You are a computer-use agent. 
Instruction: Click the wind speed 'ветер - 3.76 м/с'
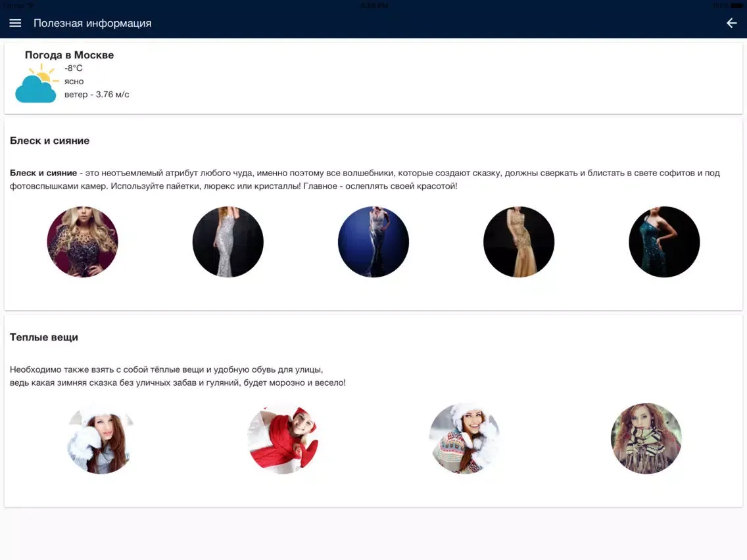[97, 94]
